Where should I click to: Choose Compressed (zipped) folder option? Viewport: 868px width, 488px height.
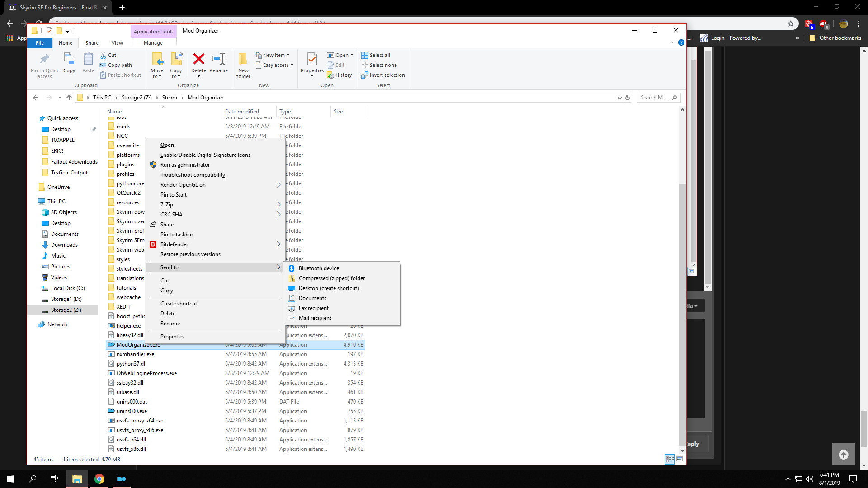pos(342,278)
